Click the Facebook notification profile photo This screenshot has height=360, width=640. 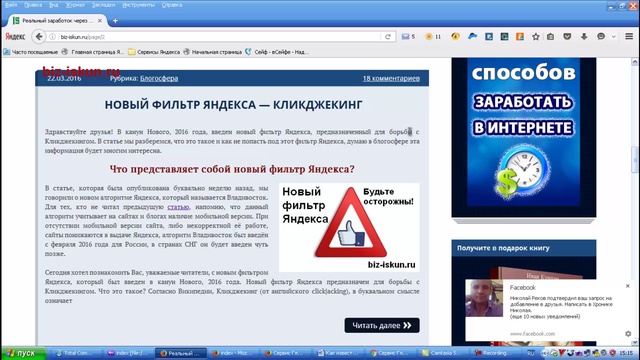[x=484, y=298]
